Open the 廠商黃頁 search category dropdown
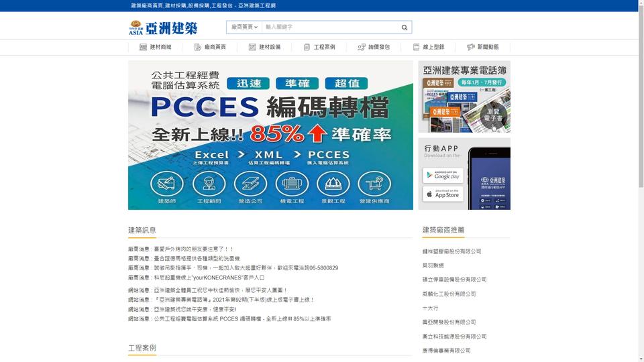 (x=244, y=27)
